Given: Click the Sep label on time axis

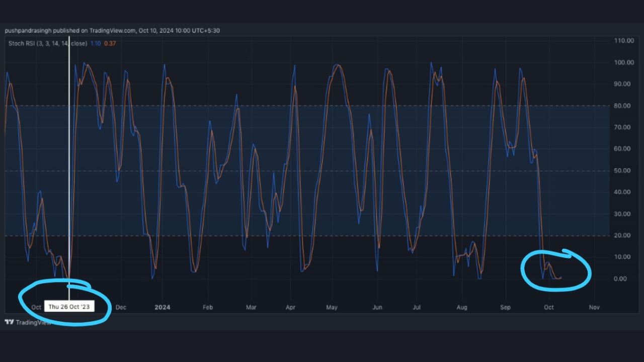Looking at the screenshot, I should [x=506, y=307].
